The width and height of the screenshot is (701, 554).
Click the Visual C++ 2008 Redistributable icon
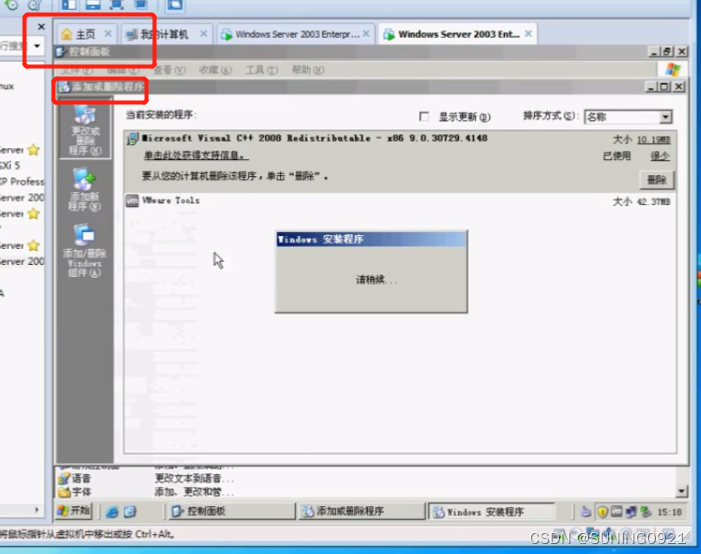132,139
